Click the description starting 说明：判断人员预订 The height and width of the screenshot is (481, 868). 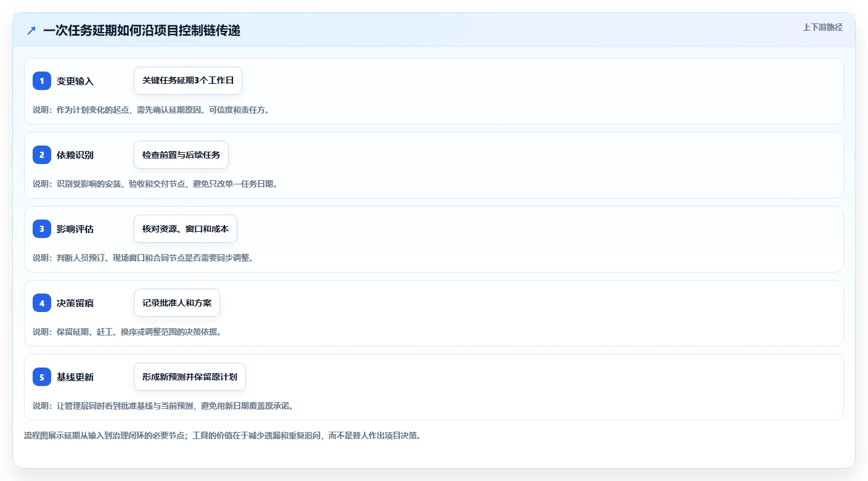click(x=143, y=258)
